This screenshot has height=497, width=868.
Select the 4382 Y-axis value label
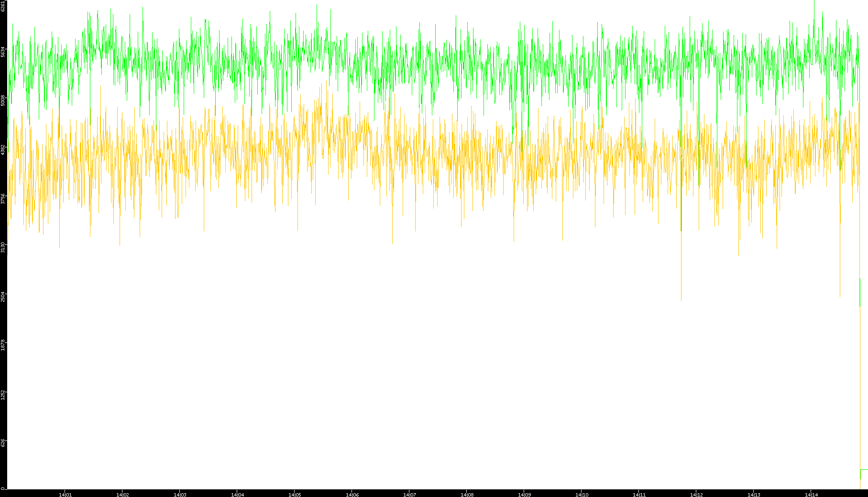[3, 149]
